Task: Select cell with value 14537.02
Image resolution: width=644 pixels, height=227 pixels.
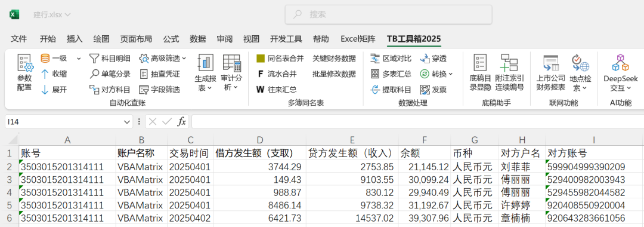Action: tap(352, 217)
